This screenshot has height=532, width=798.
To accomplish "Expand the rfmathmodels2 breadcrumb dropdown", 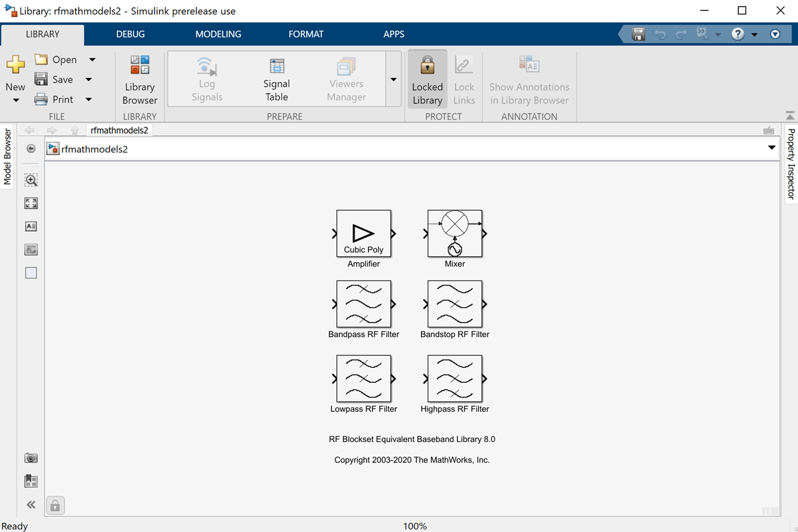I will click(x=771, y=148).
